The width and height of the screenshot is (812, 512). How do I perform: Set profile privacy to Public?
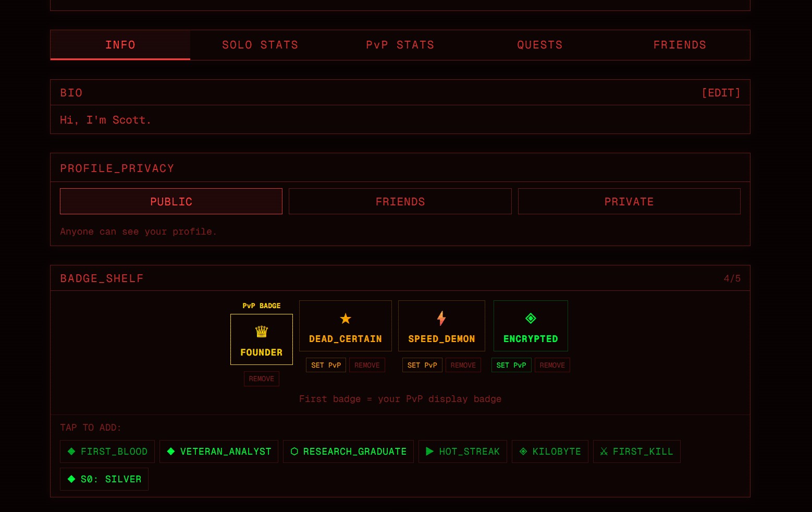click(x=171, y=202)
